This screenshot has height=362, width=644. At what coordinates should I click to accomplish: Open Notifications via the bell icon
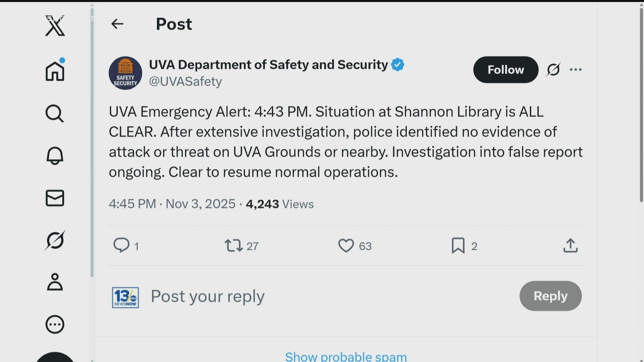coord(55,156)
